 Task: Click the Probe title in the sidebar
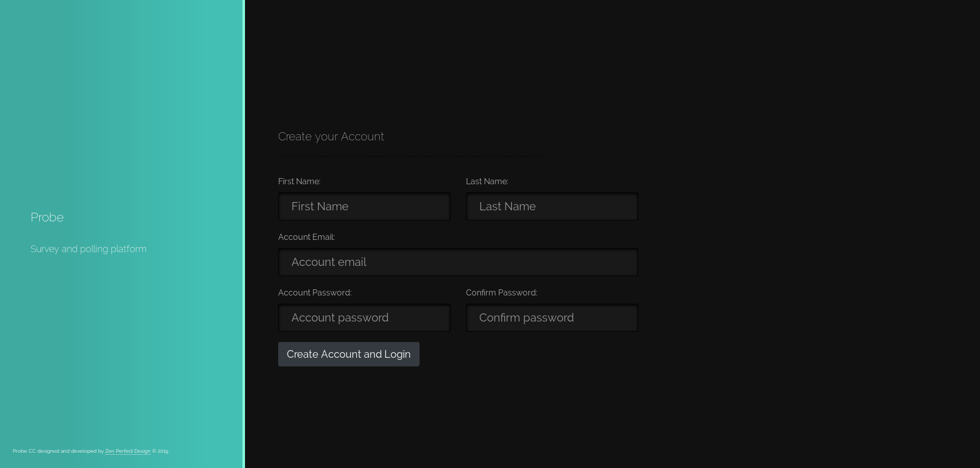tap(47, 217)
